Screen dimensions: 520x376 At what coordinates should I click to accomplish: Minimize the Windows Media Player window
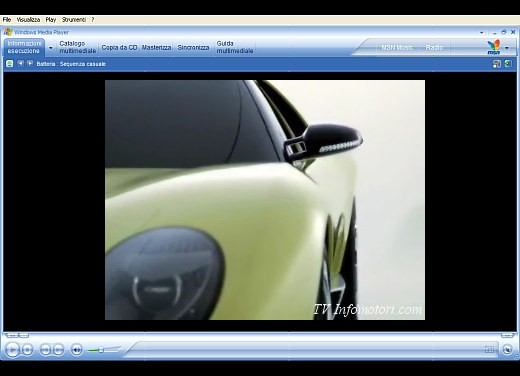pos(494,32)
